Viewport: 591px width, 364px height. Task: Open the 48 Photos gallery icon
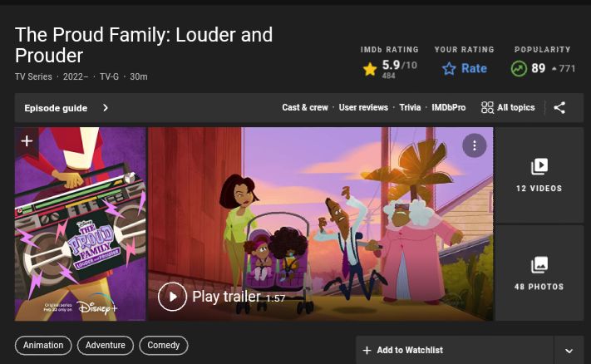tap(539, 264)
